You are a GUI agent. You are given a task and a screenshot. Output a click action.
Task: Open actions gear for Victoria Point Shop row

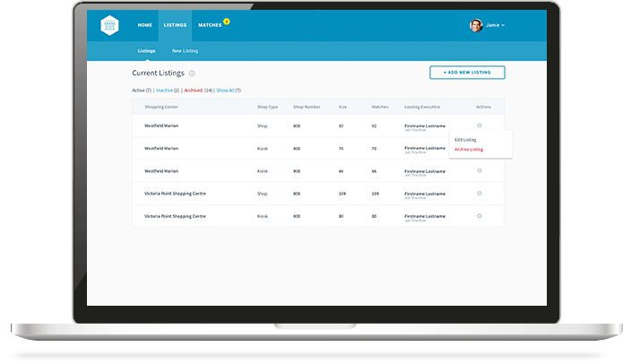tap(480, 193)
